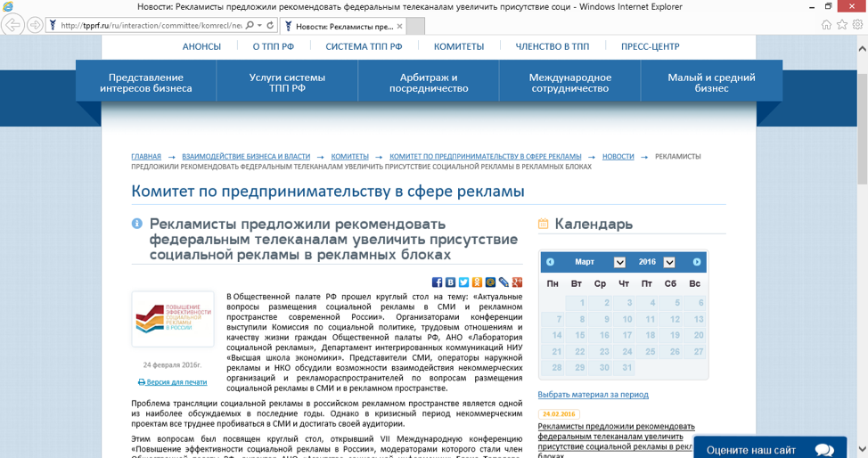Open address bar dropdown arrow
Screen dimensions: 868x458
pyautogui.click(x=259, y=26)
